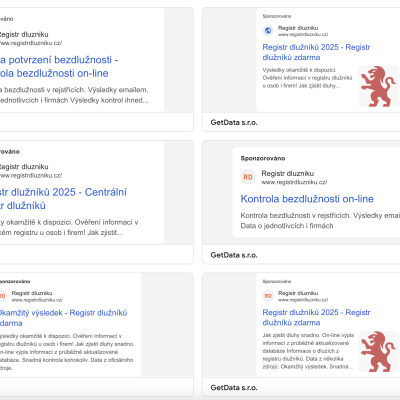Click GetData s.r.o. below the Kontrola bezdlužnosti ad
Image resolution: width=400 pixels, height=400 pixels.
(234, 255)
